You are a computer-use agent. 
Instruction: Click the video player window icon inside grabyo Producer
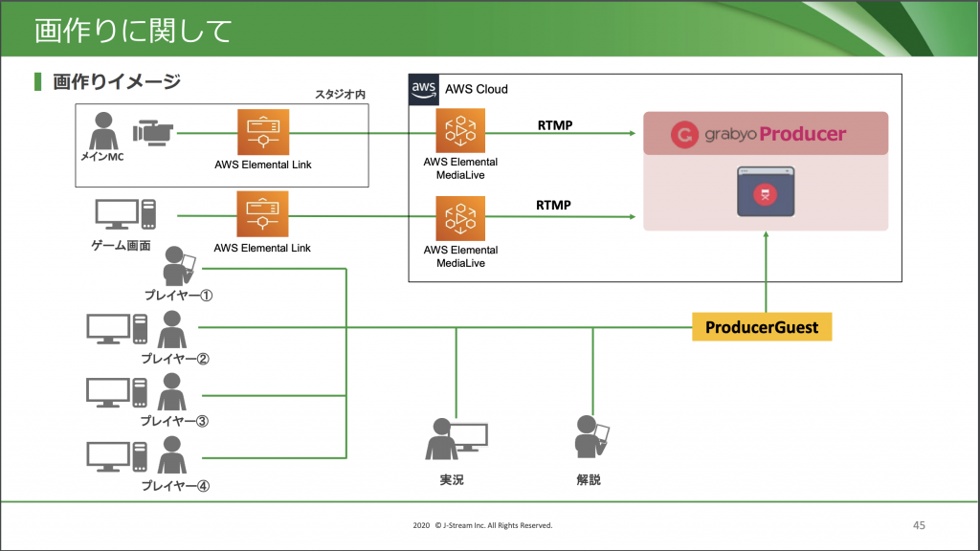[766, 192]
